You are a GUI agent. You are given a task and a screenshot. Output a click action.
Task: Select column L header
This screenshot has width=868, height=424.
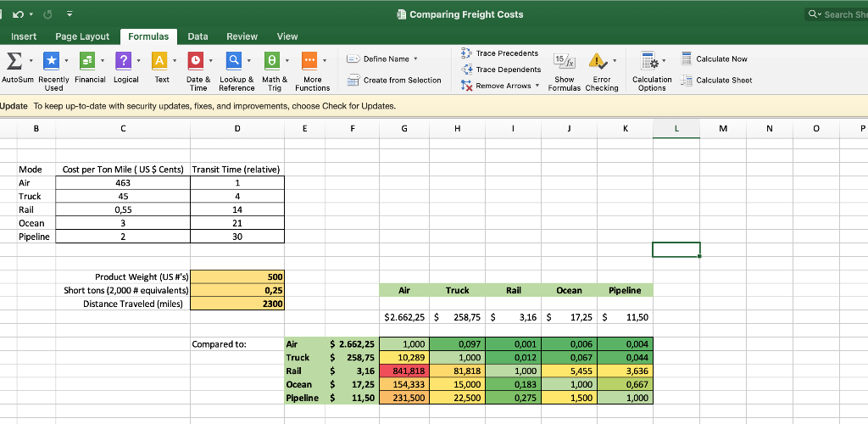676,128
